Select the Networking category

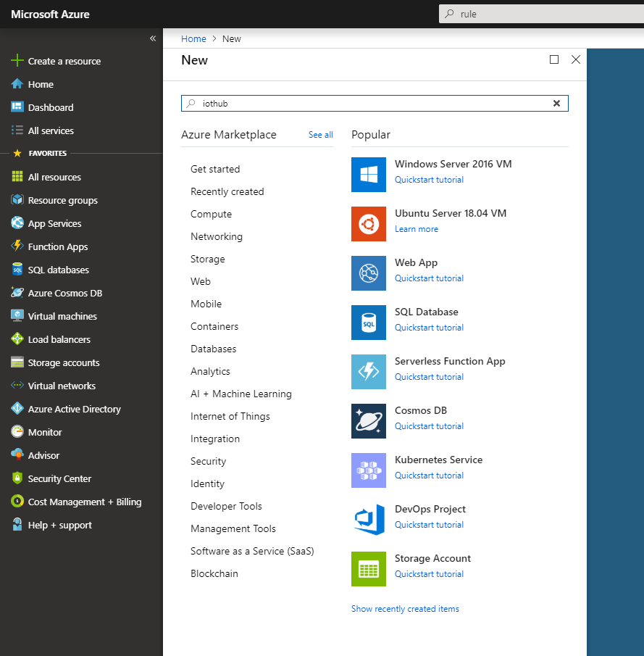tap(217, 237)
